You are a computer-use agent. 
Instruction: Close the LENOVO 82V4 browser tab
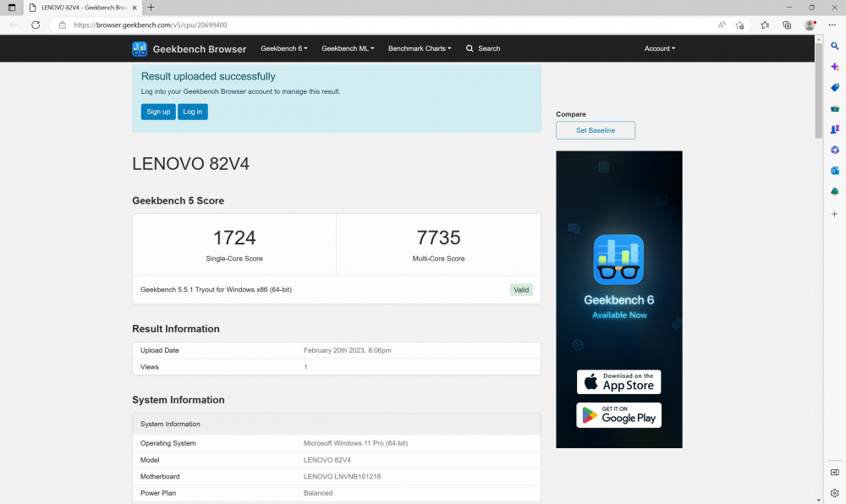(135, 8)
